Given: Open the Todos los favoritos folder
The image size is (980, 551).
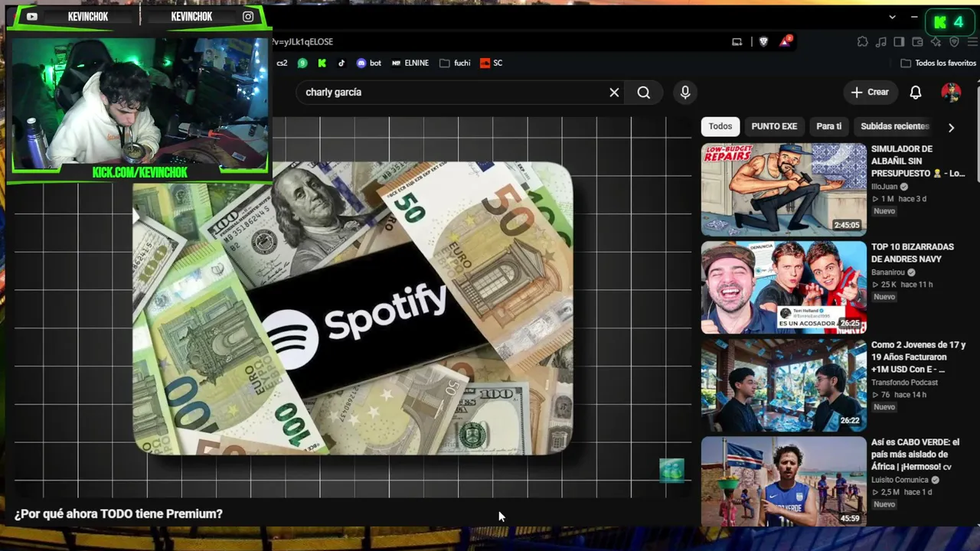Looking at the screenshot, I should tap(939, 63).
